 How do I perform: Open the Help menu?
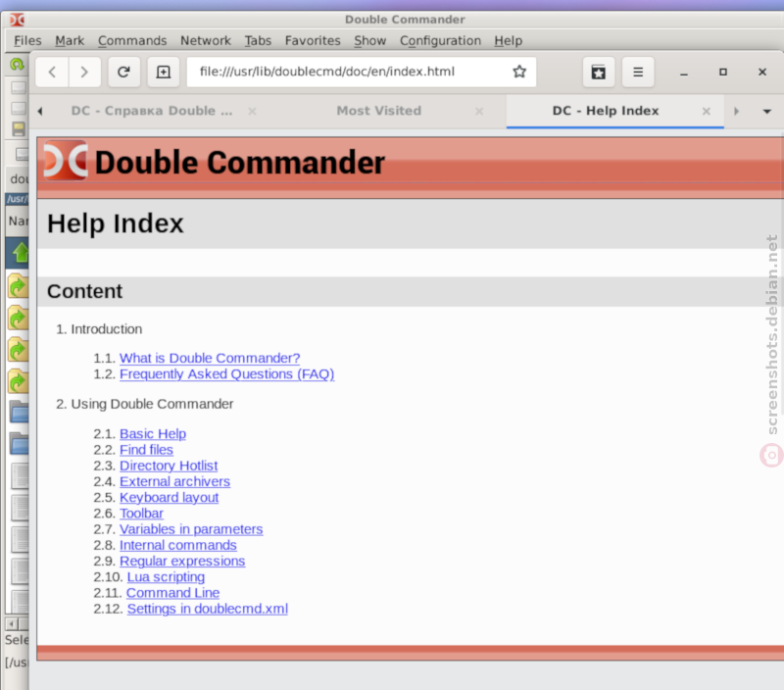508,40
